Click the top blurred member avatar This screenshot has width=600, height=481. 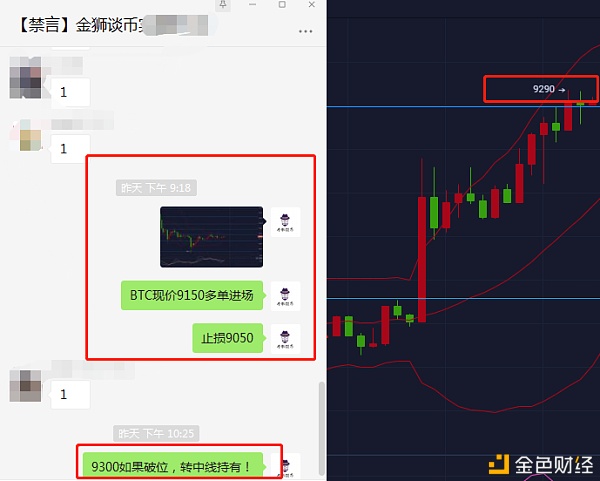(25, 78)
